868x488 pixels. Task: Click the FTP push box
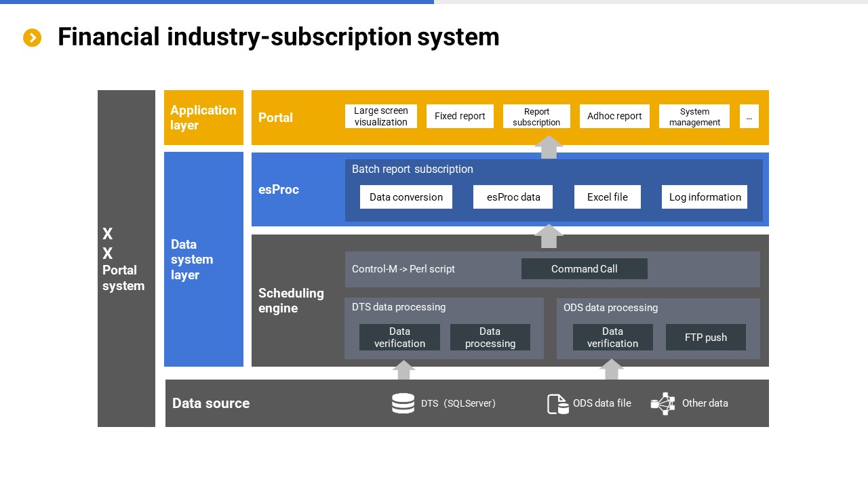[705, 338]
